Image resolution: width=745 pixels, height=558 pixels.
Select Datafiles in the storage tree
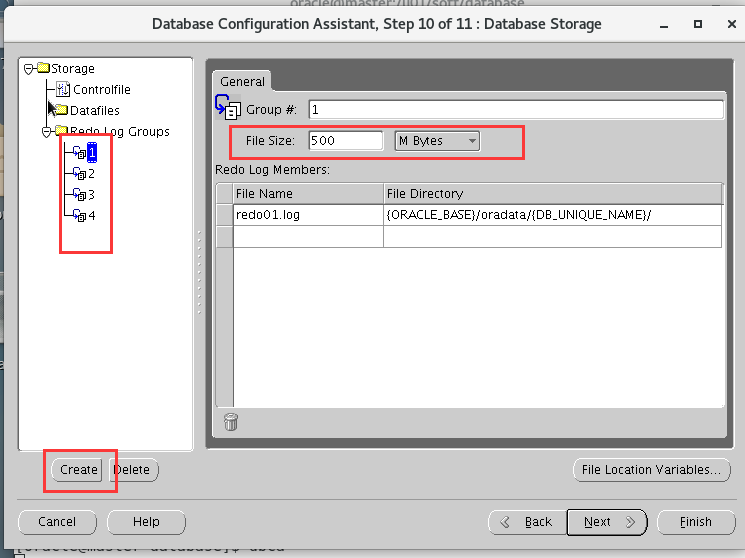[95, 110]
